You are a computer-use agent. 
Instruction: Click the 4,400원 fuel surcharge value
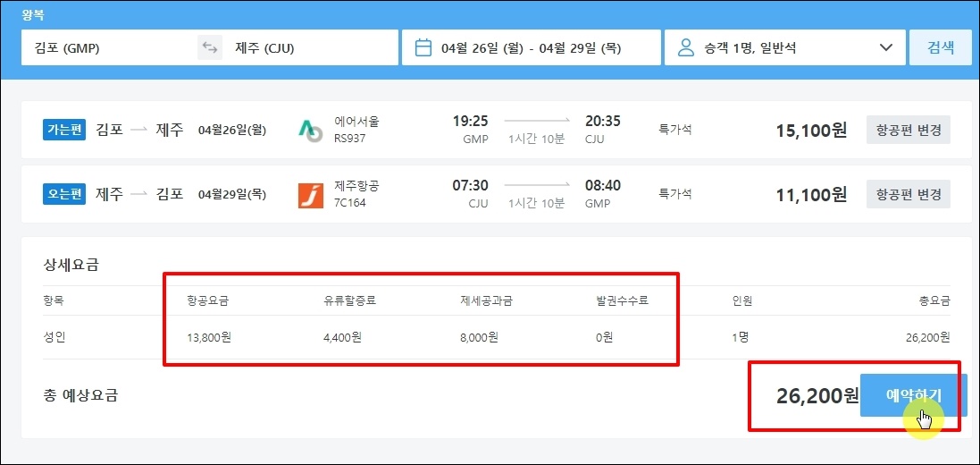[x=342, y=338]
